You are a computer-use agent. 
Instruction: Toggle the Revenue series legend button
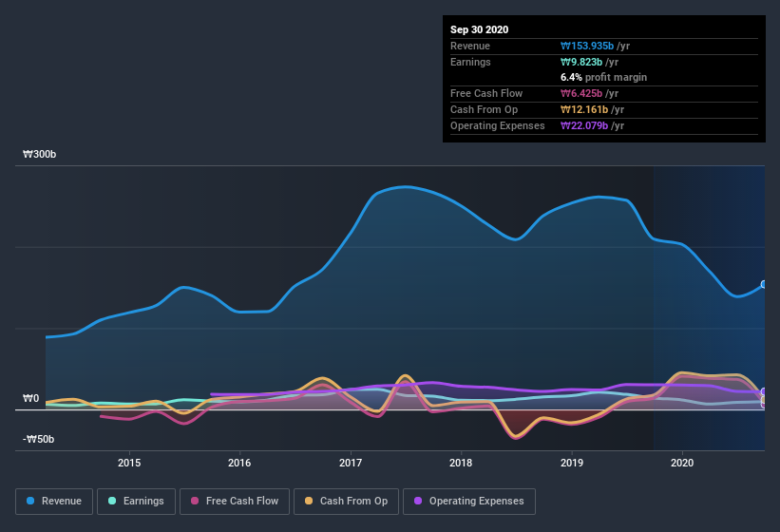[x=54, y=502]
